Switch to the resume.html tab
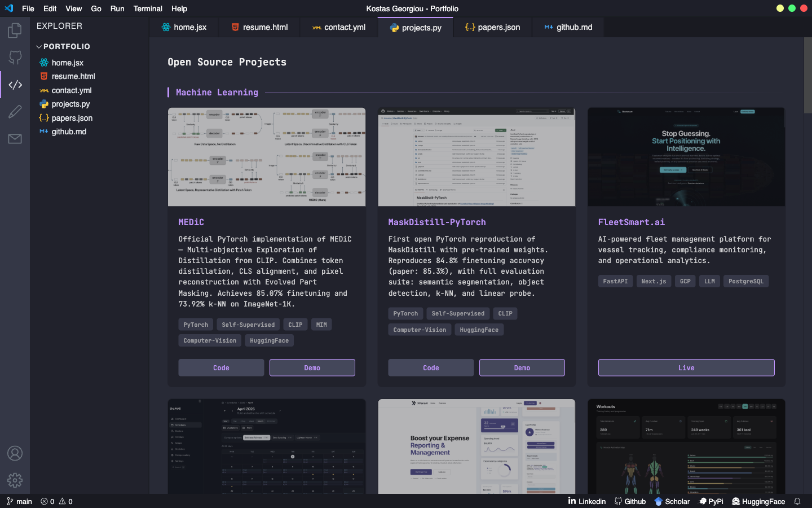The height and width of the screenshot is (508, 812). click(x=259, y=27)
